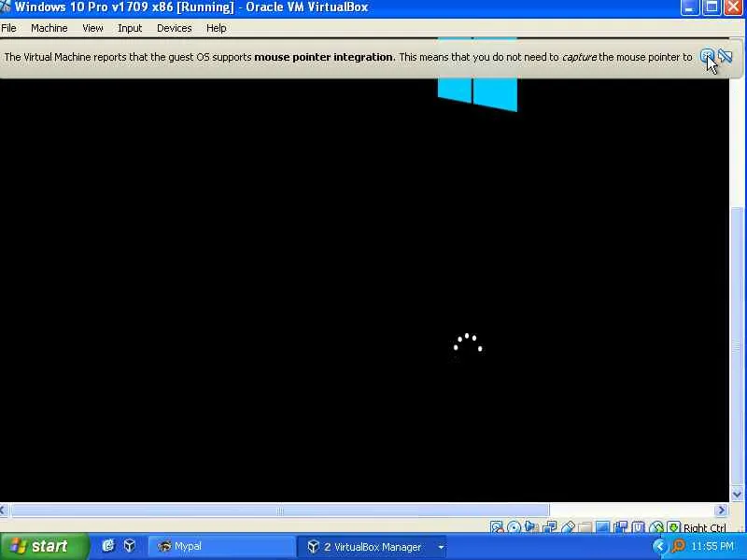Open the Input menu

[x=130, y=28]
